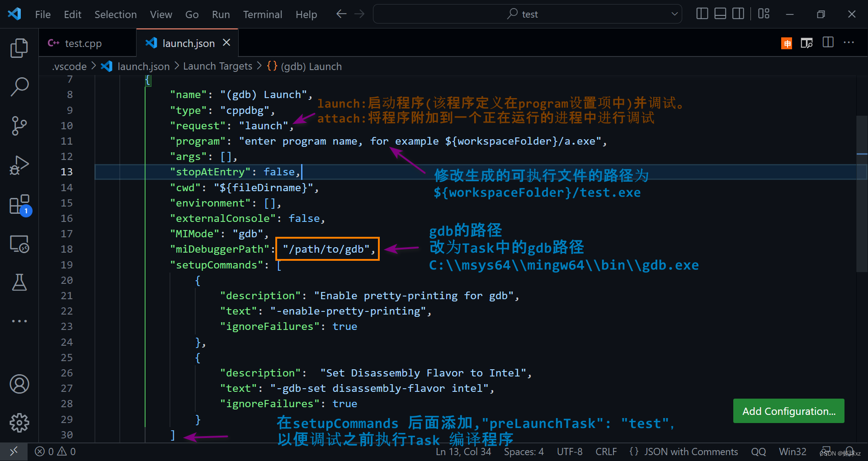This screenshot has height=461, width=868.
Task: Open the Help menu
Action: [306, 14]
